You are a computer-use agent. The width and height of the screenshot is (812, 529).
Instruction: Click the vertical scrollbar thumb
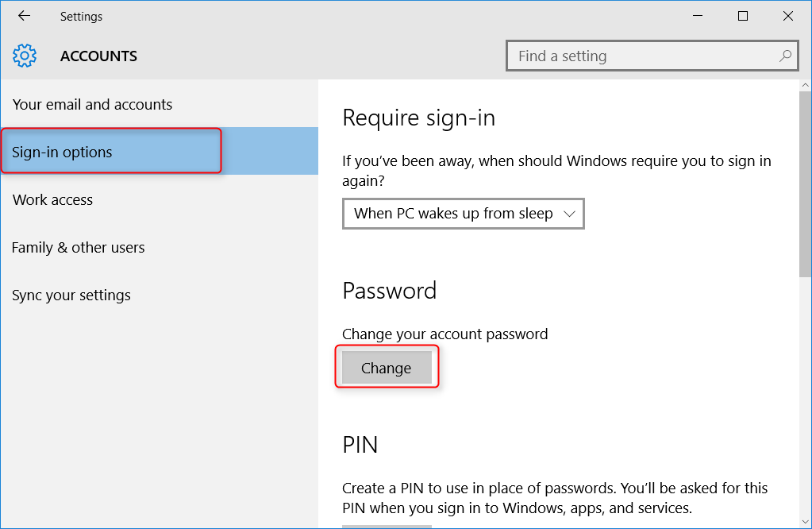[x=805, y=183]
